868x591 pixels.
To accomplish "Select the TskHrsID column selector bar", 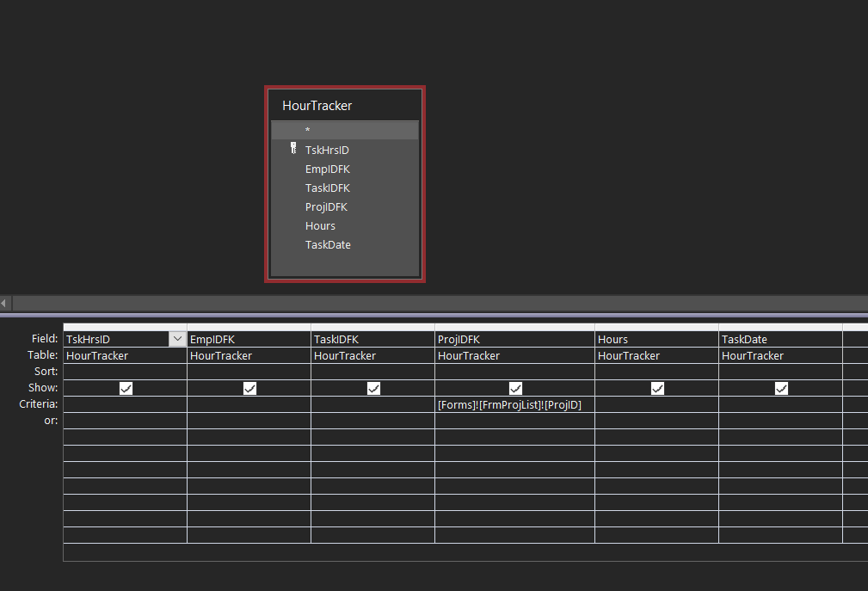I will (125, 327).
